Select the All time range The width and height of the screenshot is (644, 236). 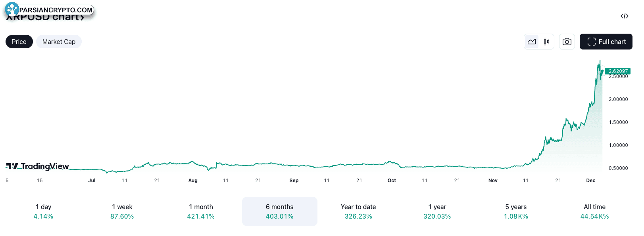595,211
